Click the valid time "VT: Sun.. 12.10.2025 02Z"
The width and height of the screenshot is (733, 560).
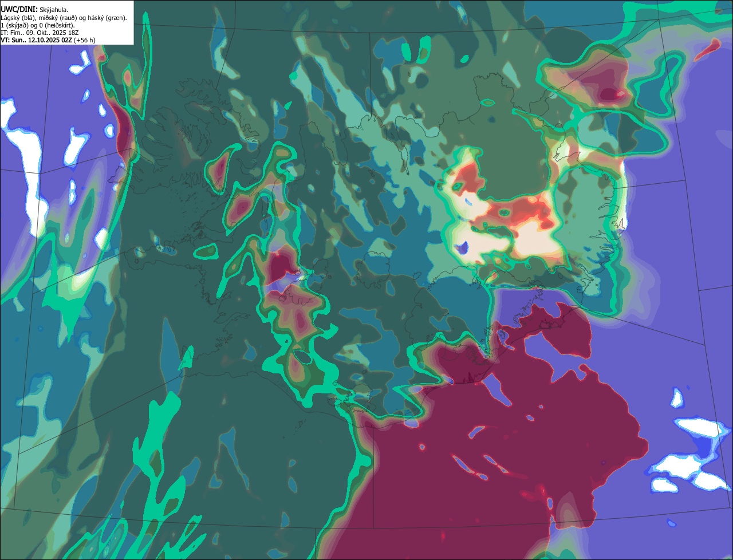[x=36, y=40]
